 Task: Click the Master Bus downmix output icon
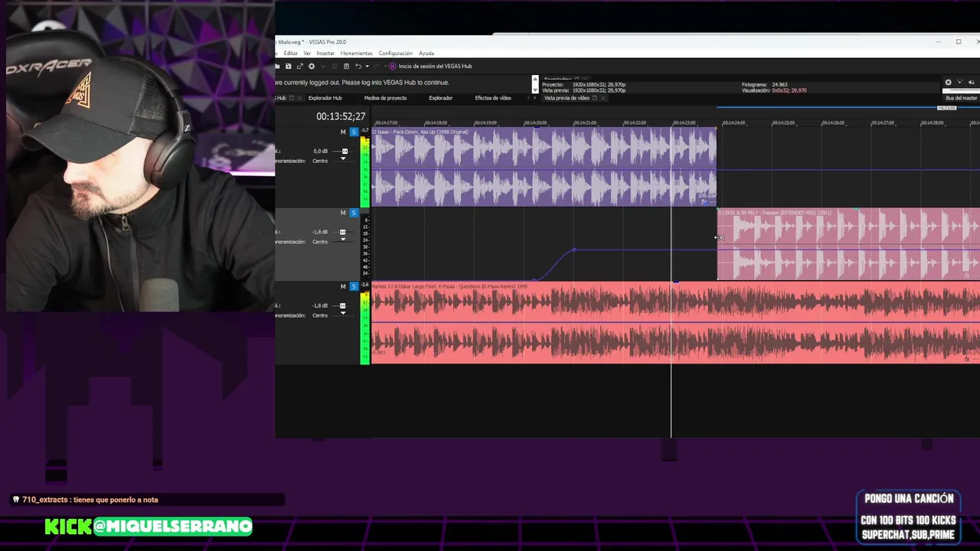point(960,82)
